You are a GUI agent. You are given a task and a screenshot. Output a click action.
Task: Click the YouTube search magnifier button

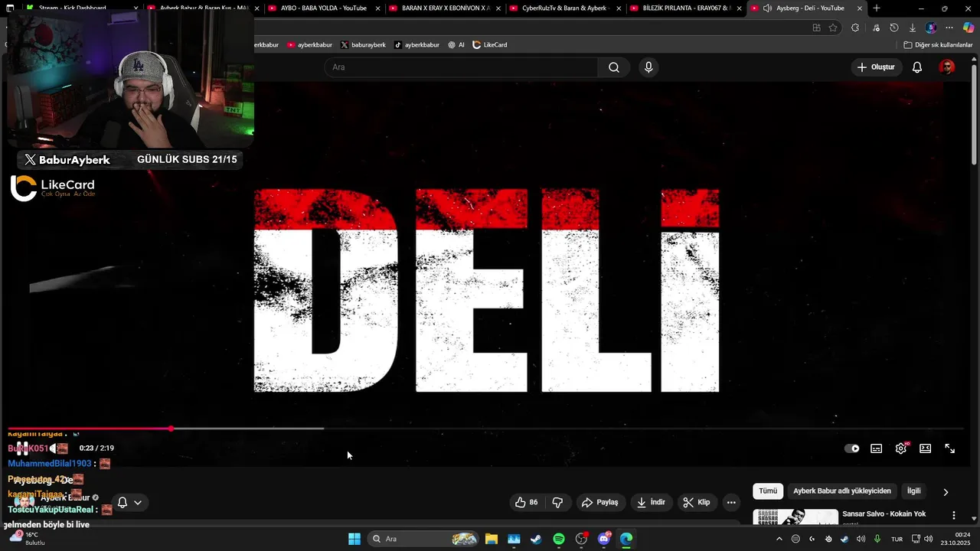(x=614, y=67)
